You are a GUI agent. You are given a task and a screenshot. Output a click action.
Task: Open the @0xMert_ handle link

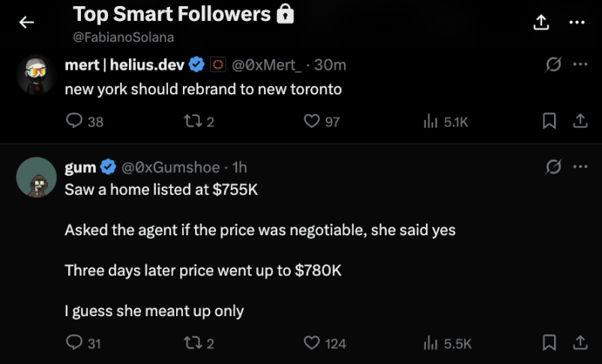[265, 65]
